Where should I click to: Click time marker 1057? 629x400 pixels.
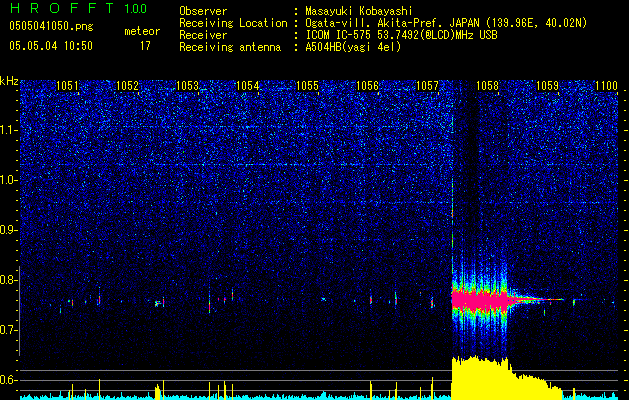point(428,86)
